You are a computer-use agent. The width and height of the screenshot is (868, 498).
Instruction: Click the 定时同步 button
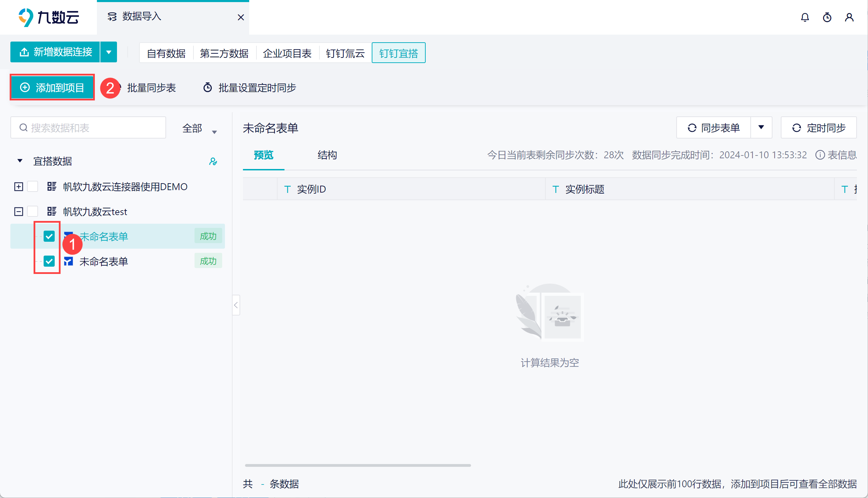[819, 128]
